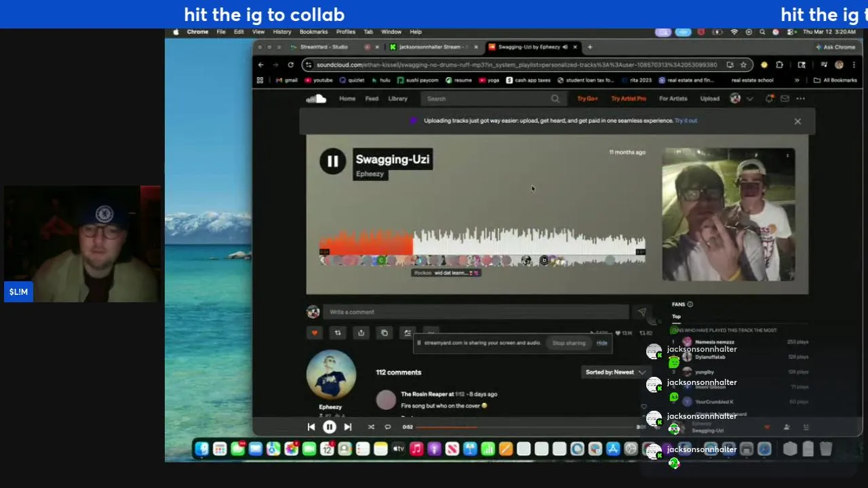Viewport: 868px width, 488px height.
Task: Bookmark this page with star icon
Action: pyautogui.click(x=743, y=65)
